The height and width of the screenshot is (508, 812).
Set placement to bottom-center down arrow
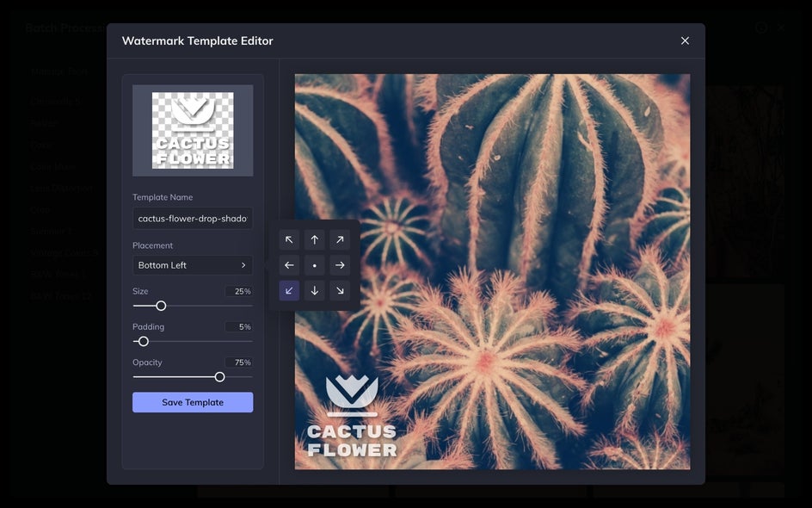(314, 291)
